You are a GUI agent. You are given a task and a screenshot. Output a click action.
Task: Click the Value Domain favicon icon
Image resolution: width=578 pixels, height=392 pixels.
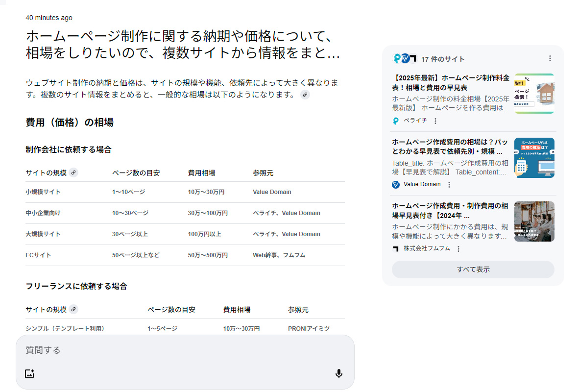pos(396,185)
